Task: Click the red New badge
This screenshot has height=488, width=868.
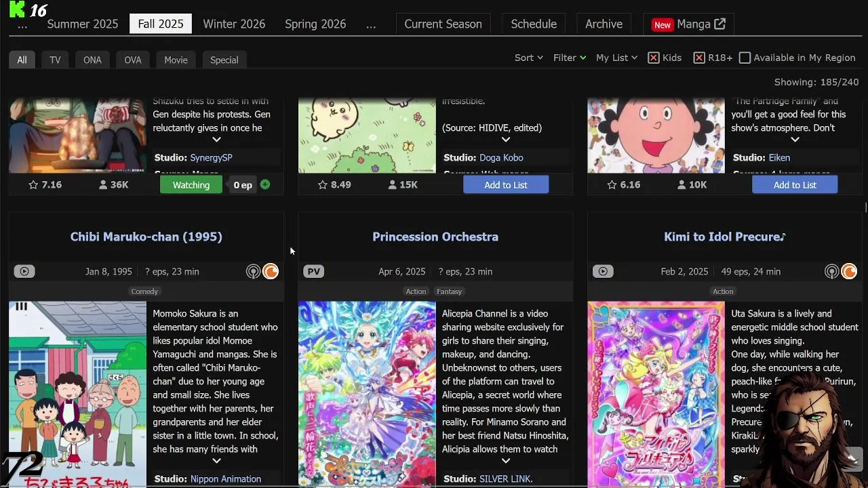Action: pyautogui.click(x=663, y=24)
